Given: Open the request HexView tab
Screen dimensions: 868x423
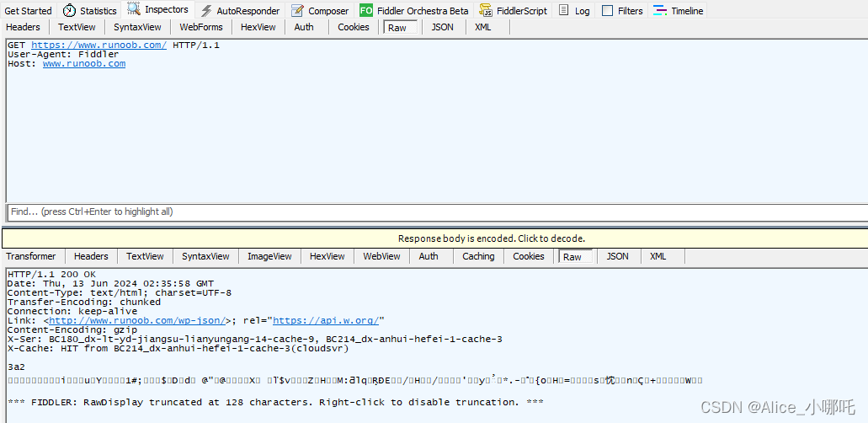Looking at the screenshot, I should [x=258, y=27].
